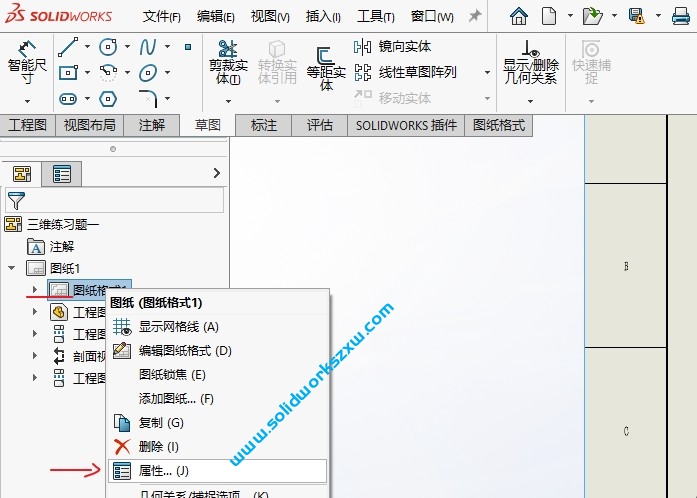
Task: Switch to the PropertyManager panel tab
Action: pos(62,173)
